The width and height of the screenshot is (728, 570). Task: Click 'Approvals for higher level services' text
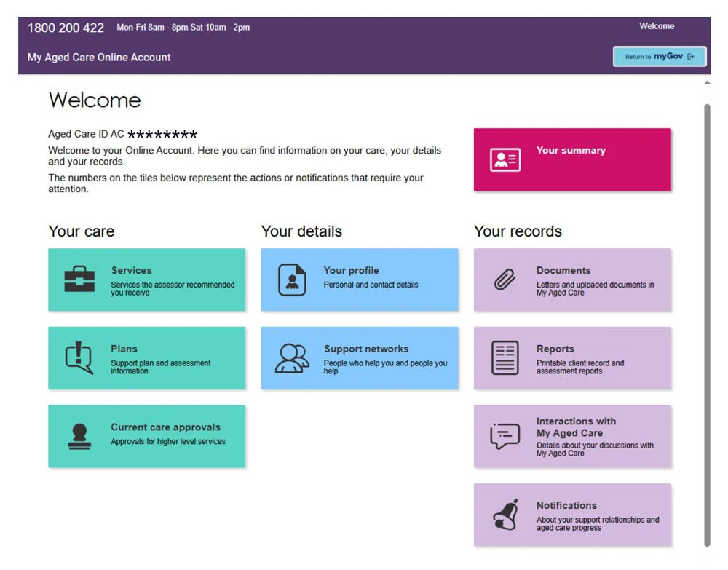[x=168, y=441]
